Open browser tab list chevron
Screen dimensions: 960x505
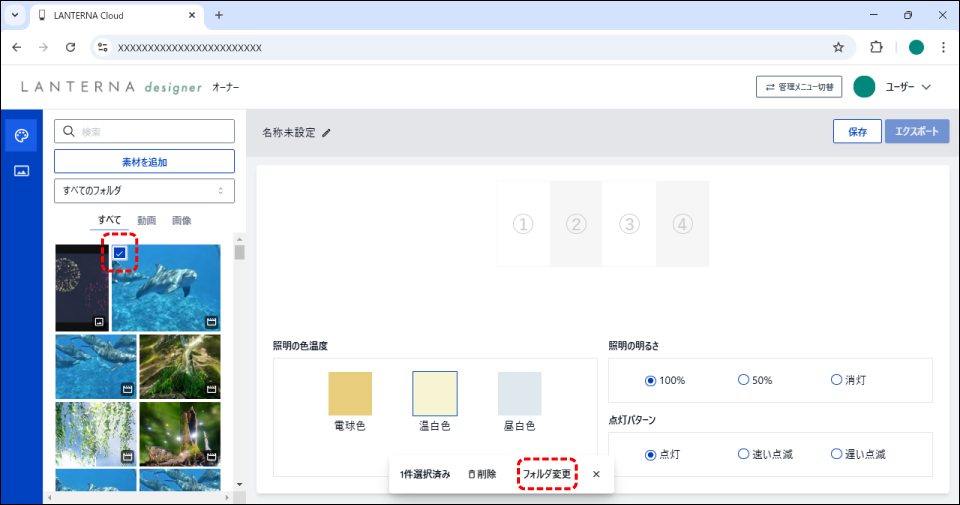pyautogui.click(x=14, y=15)
